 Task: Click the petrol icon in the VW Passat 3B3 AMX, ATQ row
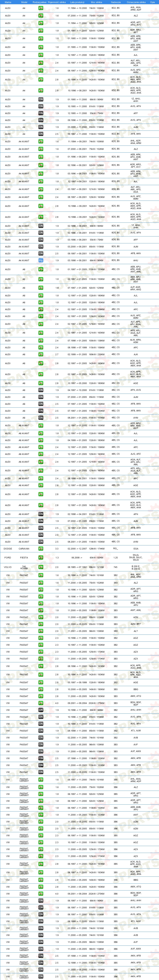(x=41, y=696)
